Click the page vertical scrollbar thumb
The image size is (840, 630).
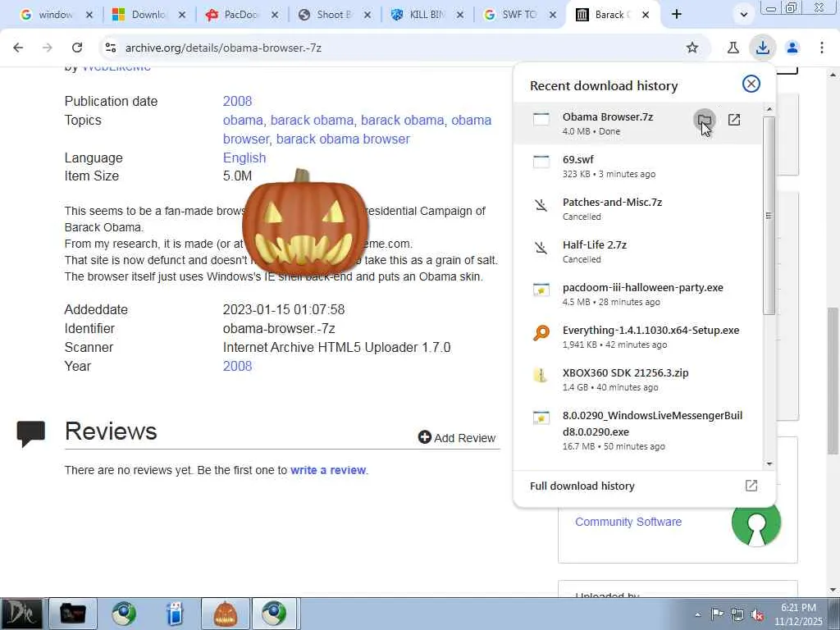coord(833,381)
